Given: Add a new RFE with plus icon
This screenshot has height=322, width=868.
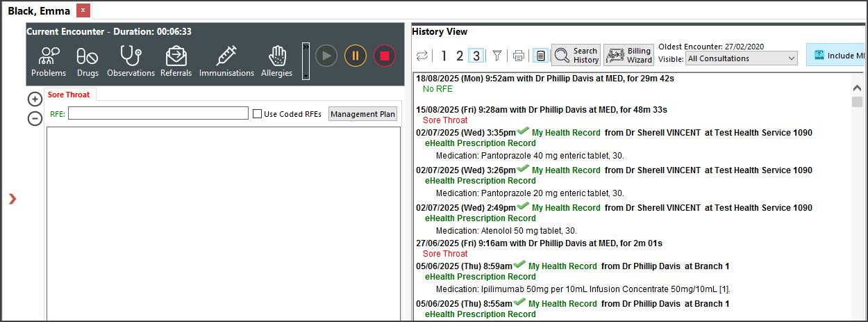Looking at the screenshot, I should [35, 99].
